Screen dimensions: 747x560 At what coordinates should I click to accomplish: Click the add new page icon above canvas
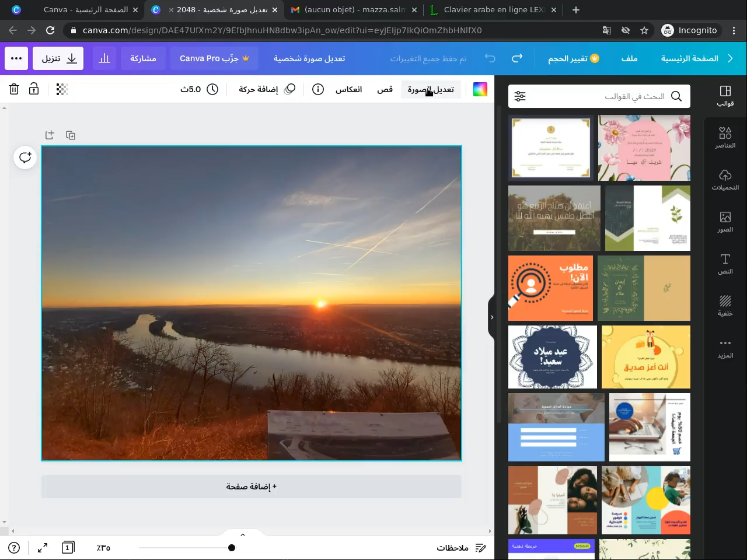tap(50, 135)
